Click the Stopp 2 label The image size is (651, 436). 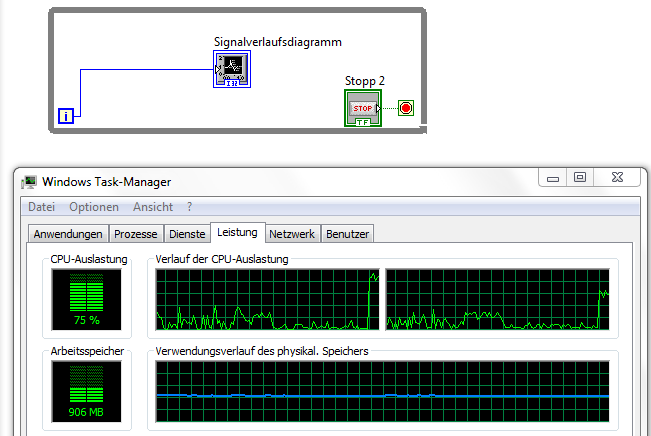(x=365, y=81)
